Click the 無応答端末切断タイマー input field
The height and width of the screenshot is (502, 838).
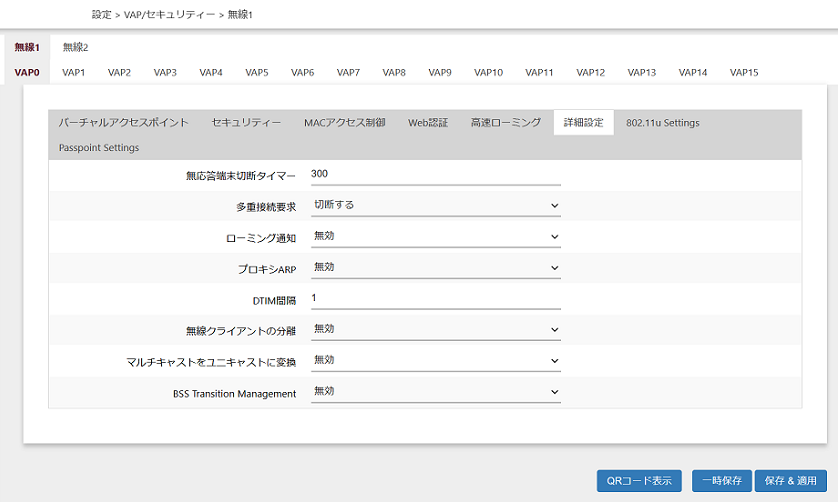435,174
